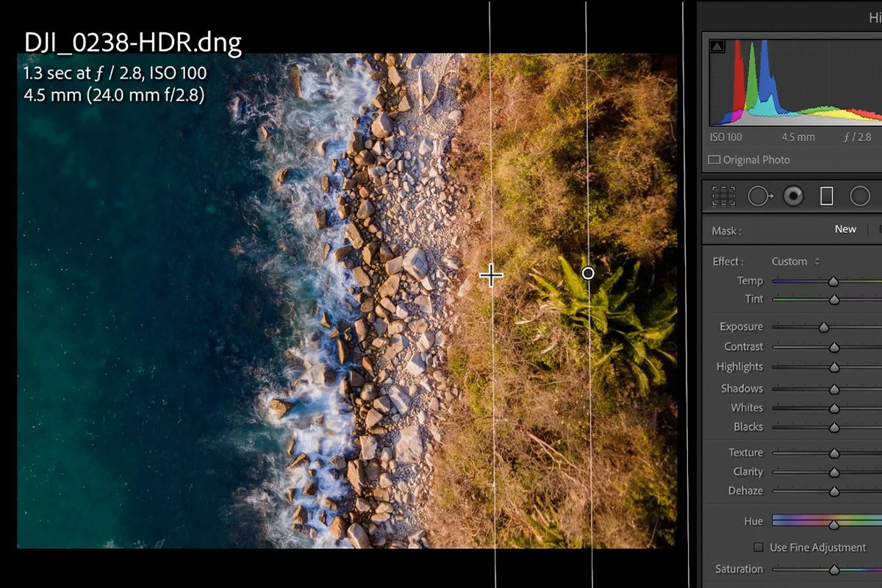
Task: Click the Dehaze slider handle
Action: [x=834, y=492]
